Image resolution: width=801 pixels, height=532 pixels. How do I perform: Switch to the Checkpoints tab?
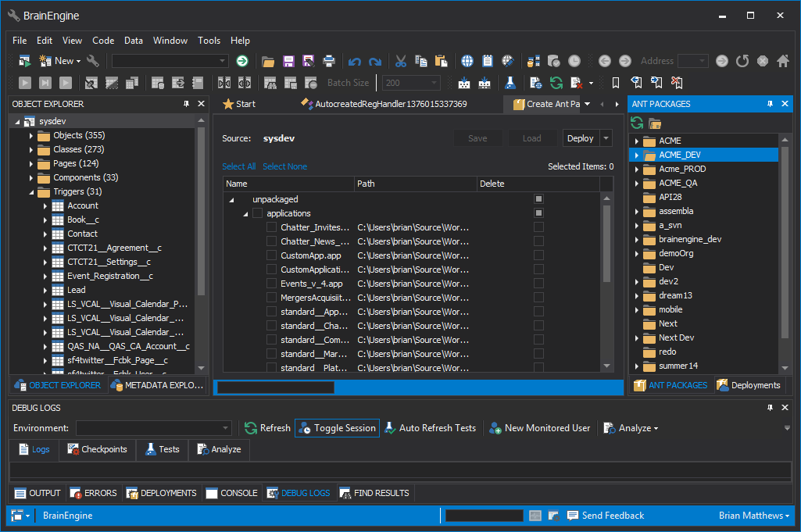[x=98, y=449]
